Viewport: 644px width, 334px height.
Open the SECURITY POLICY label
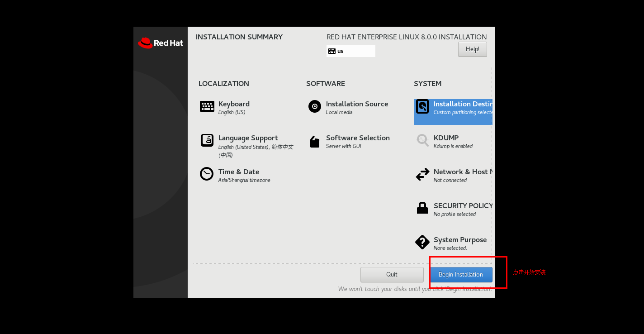click(x=463, y=206)
